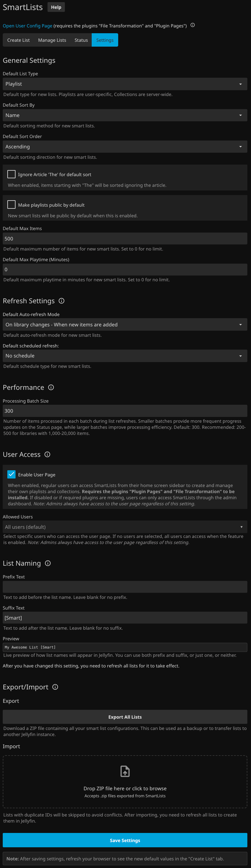
Task: Open the Allowed Users selector
Action: [x=125, y=527]
